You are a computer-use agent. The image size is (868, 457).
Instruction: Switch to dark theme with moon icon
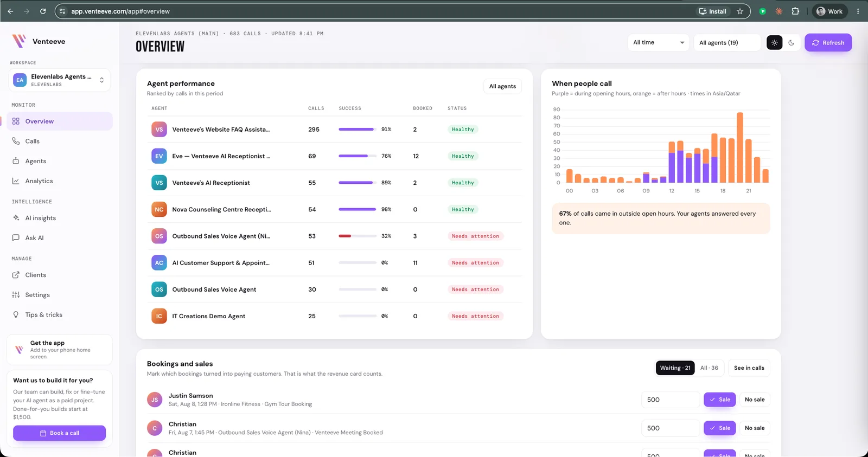[792, 43]
